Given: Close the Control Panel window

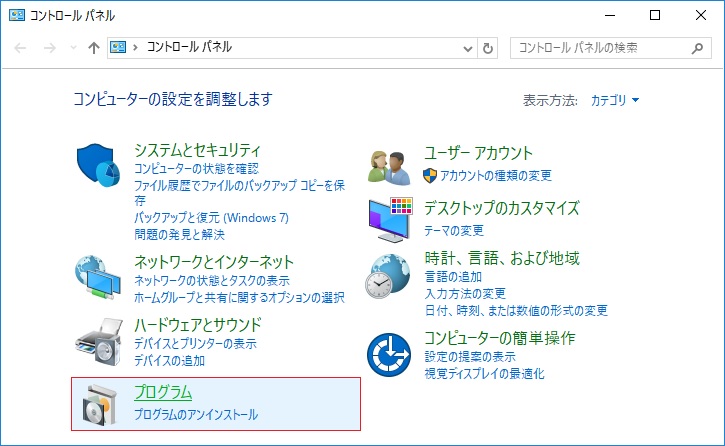Looking at the screenshot, I should 700,15.
